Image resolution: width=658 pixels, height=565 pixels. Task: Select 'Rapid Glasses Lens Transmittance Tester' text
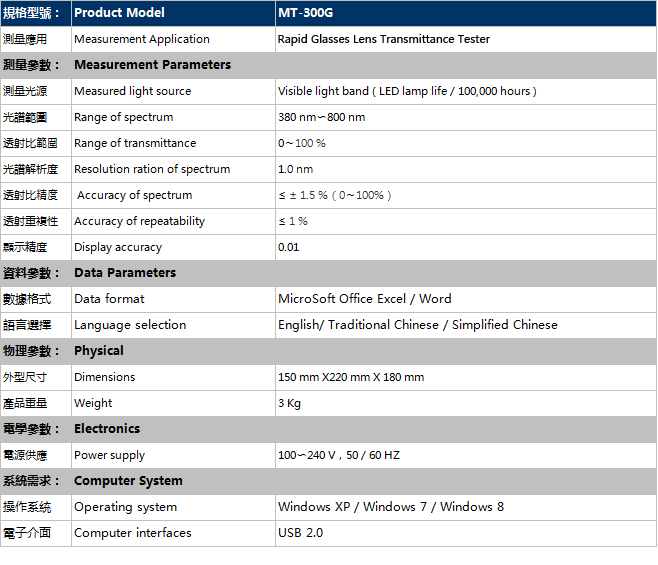[x=384, y=39]
